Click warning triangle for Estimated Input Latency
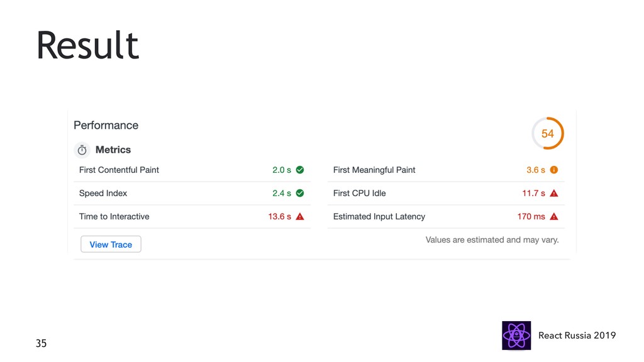Viewport: 644px width, 362px height. tap(554, 216)
